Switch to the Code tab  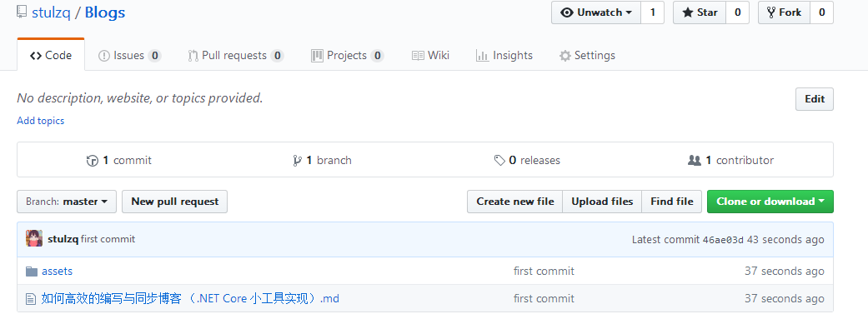[51, 55]
